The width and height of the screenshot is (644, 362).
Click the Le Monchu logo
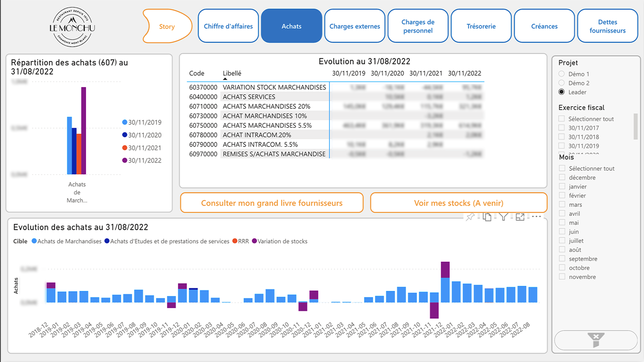pyautogui.click(x=72, y=27)
